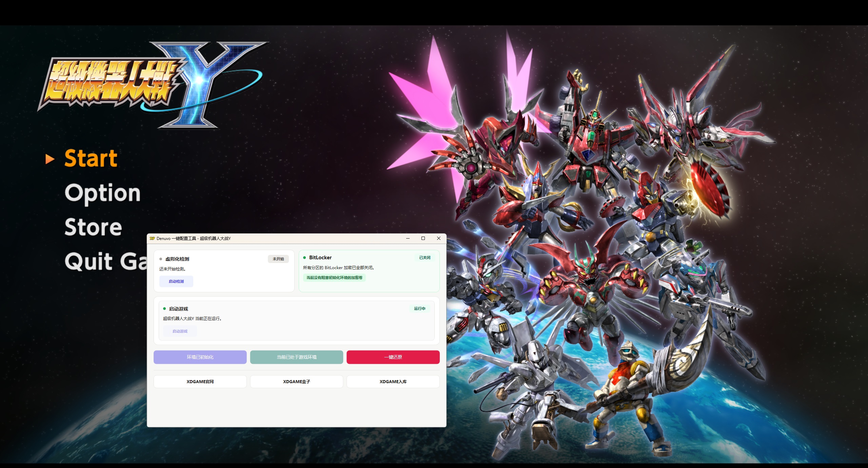Open the XDGAME官网 link
The width and height of the screenshot is (868, 468).
[x=200, y=381]
